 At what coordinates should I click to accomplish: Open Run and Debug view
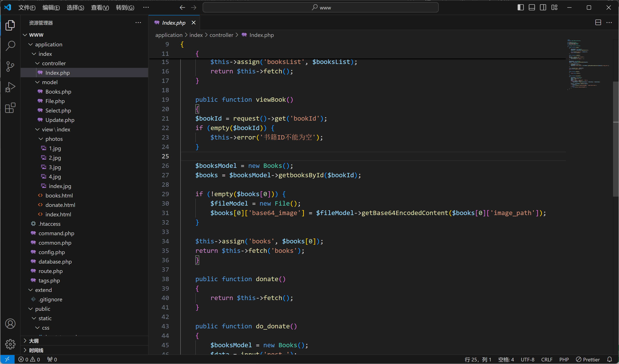(10, 87)
